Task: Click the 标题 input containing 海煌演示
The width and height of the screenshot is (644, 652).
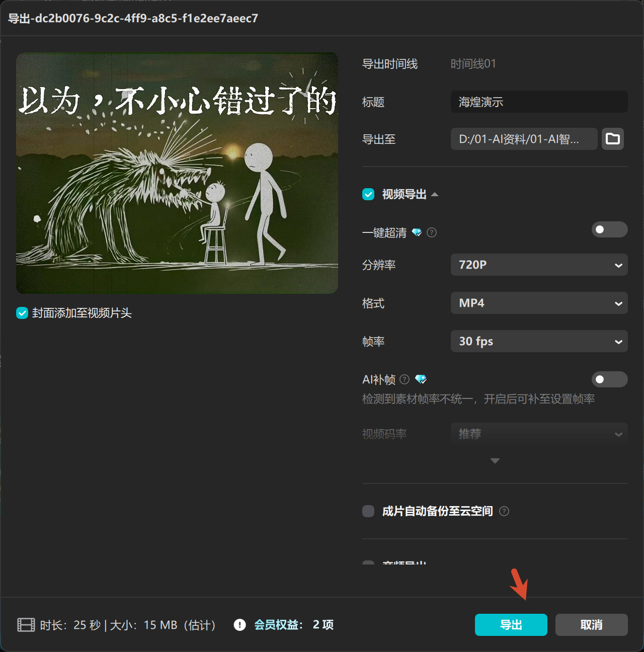Action: click(539, 102)
